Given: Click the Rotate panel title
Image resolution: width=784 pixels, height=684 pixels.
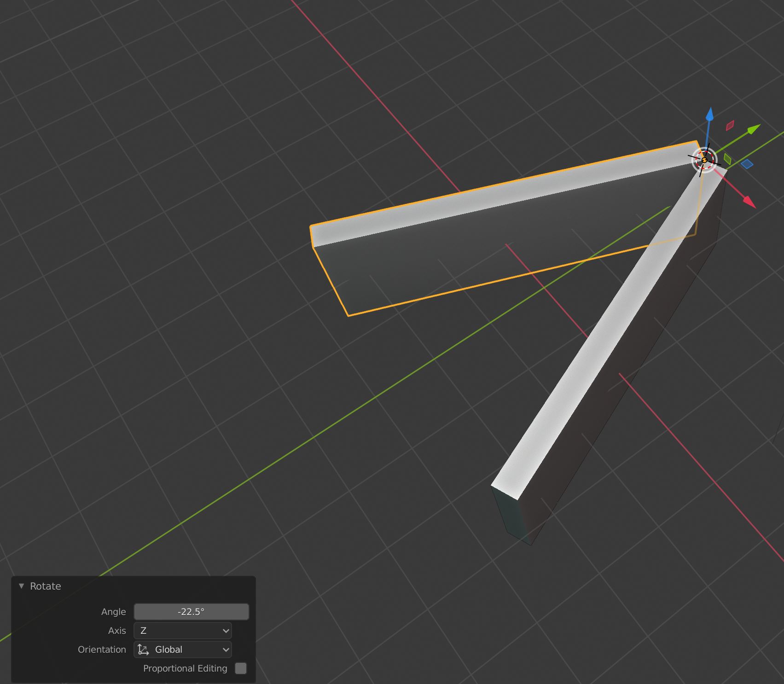Looking at the screenshot, I should 45,586.
